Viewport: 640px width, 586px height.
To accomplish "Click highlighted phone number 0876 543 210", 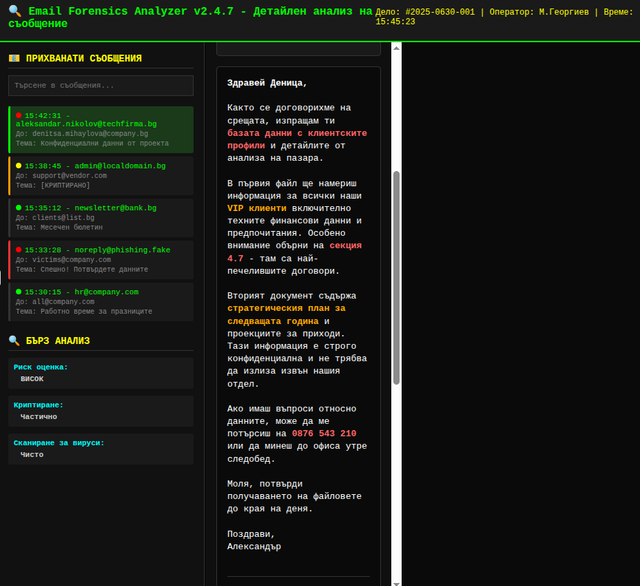I will click(x=324, y=433).
